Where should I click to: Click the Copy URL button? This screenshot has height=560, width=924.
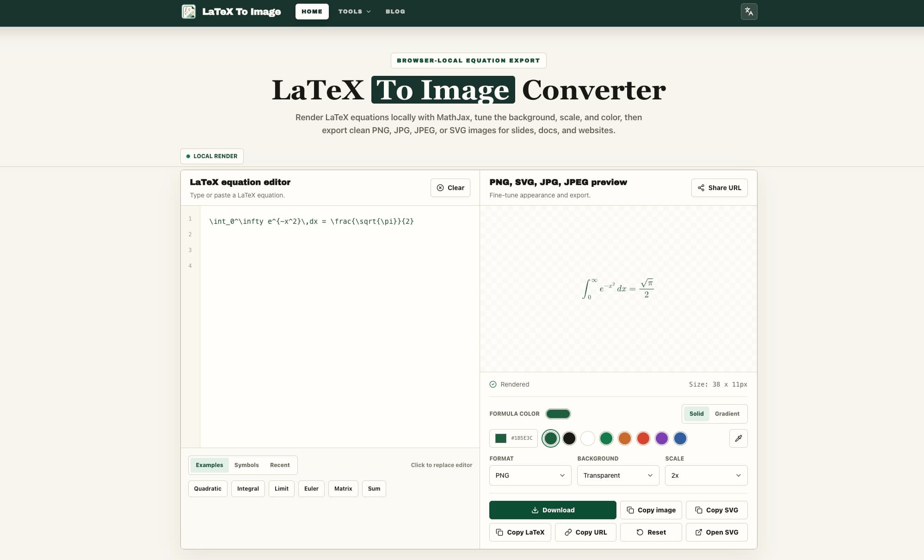(585, 532)
